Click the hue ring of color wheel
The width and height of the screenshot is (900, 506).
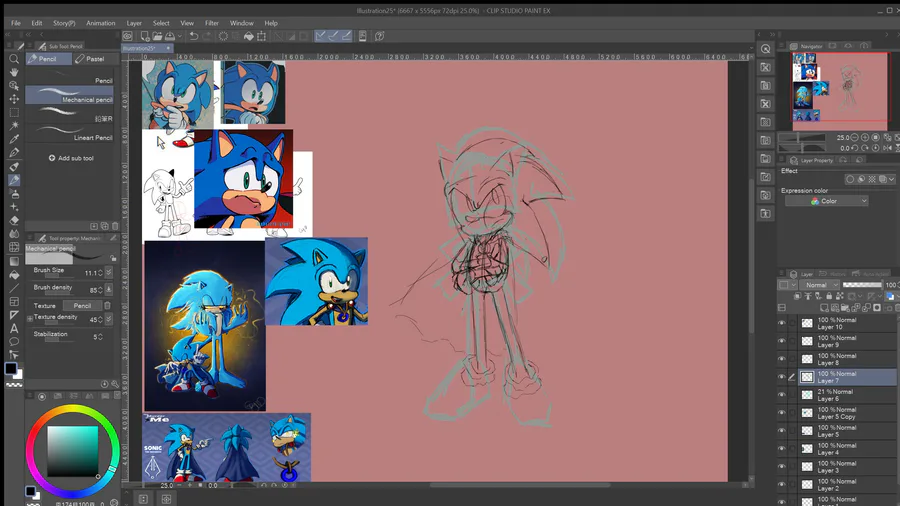coord(72,409)
